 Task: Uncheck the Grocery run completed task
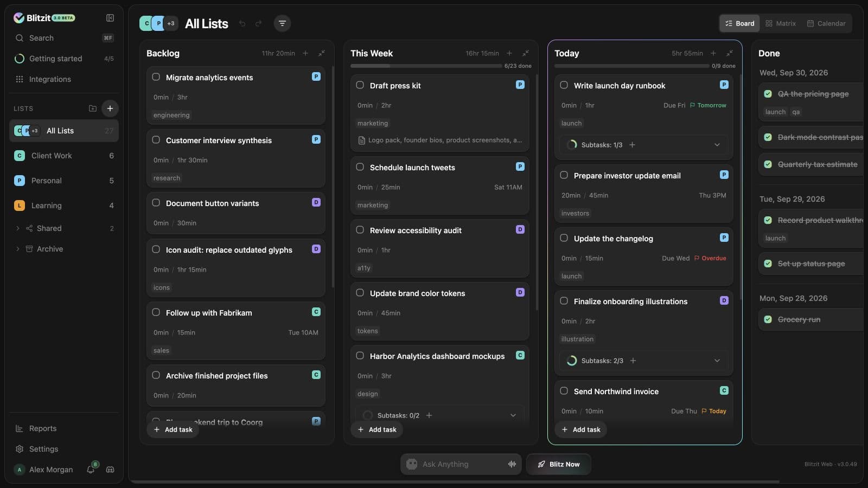point(768,319)
